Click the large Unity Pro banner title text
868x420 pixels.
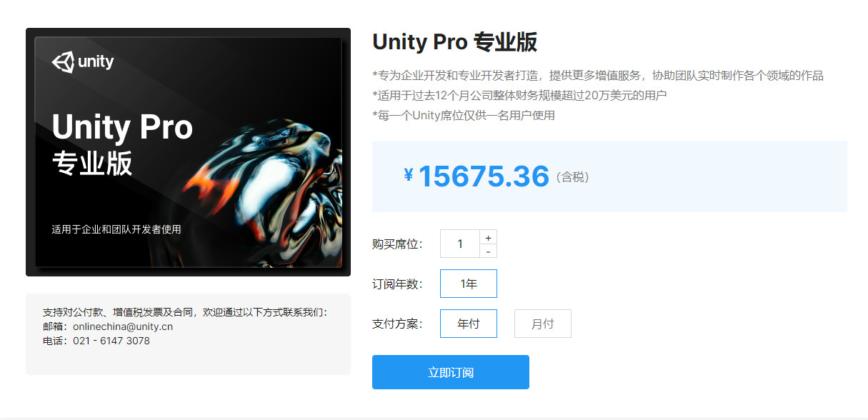click(x=122, y=127)
